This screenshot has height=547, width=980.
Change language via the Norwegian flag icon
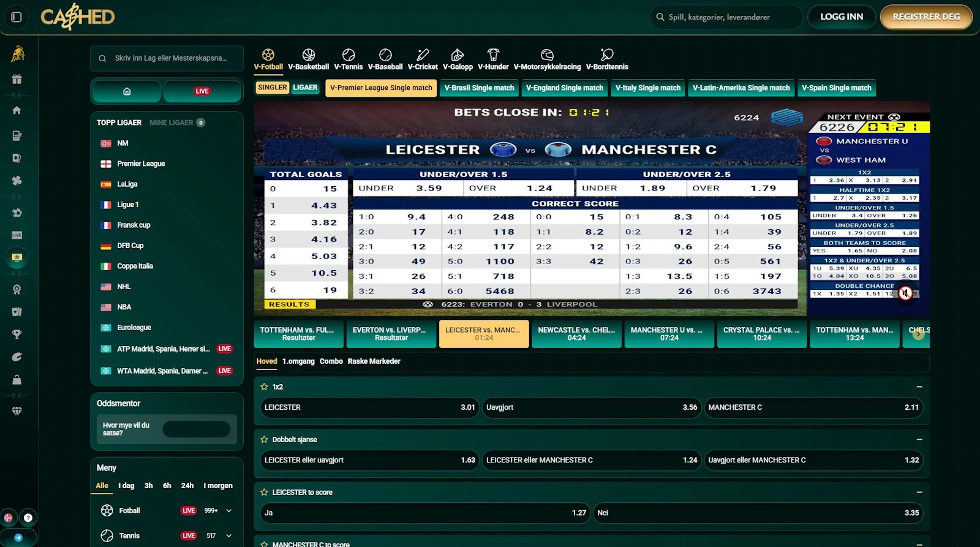coord(8,518)
